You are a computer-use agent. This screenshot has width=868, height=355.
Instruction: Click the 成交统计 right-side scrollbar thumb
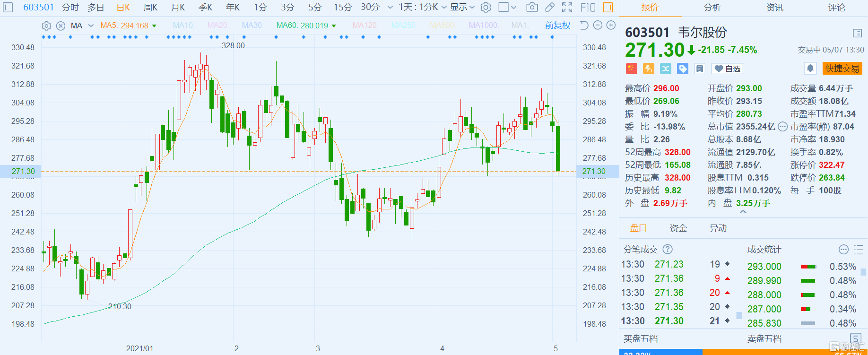(x=863, y=272)
